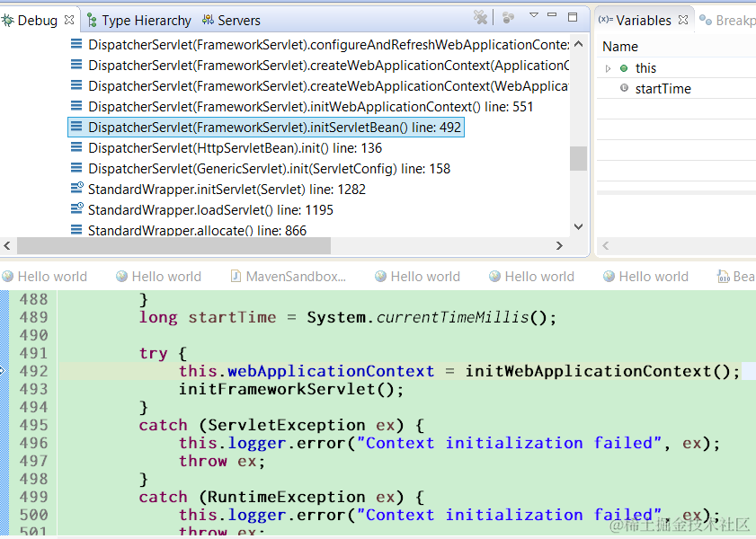
Task: Select createWebApplicationContext(ApplicationContext) stack frame
Action: [x=319, y=66]
